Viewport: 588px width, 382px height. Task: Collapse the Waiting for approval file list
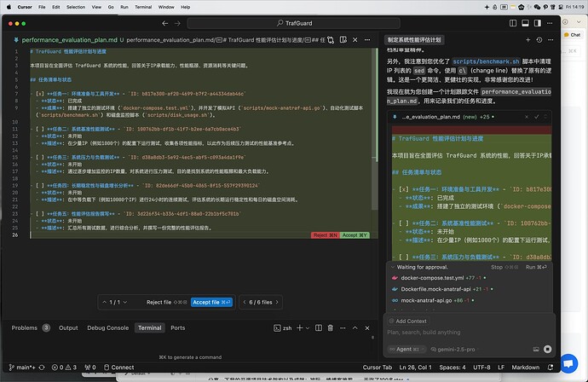click(393, 267)
